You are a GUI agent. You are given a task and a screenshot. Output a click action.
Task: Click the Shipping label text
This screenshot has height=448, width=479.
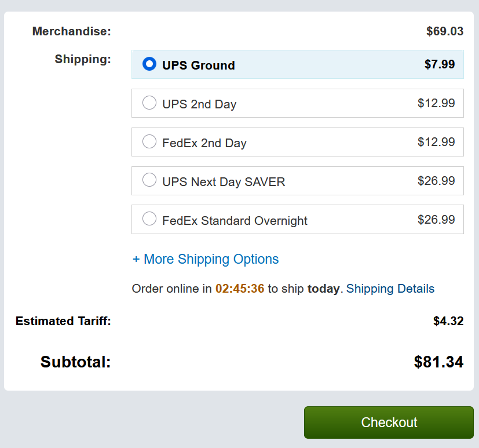(83, 59)
